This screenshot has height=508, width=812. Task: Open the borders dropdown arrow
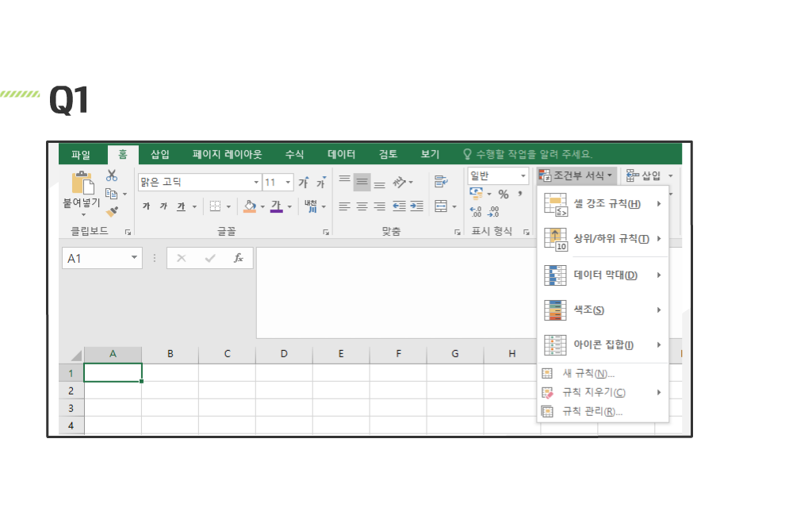coord(228,207)
